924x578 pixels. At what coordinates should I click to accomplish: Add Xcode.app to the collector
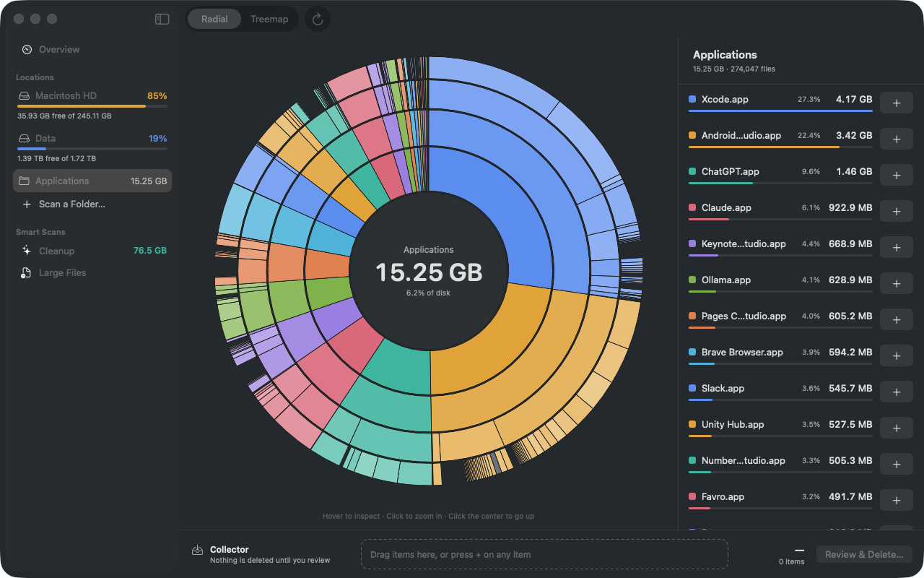click(x=897, y=103)
